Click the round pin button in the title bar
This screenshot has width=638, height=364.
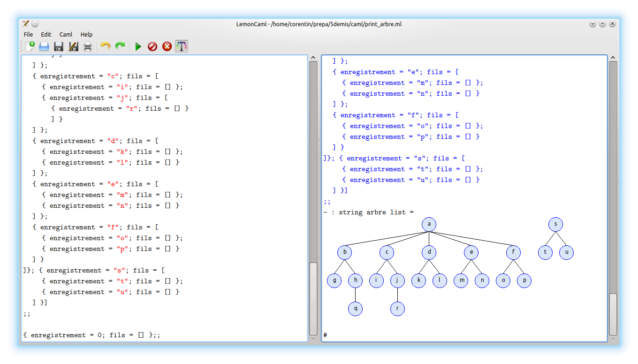tap(35, 24)
